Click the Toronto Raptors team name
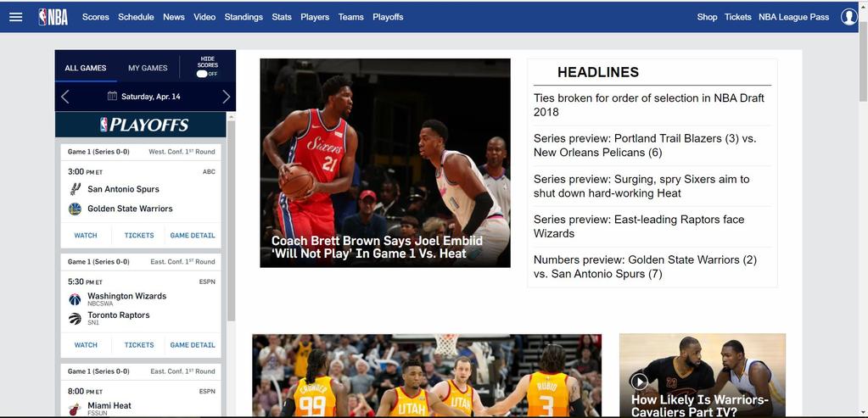 coord(119,315)
